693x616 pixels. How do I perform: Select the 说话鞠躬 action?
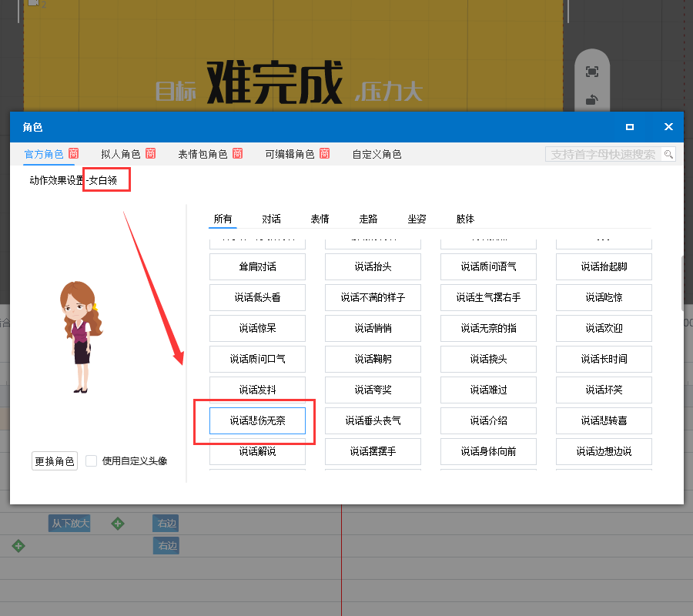click(x=373, y=359)
